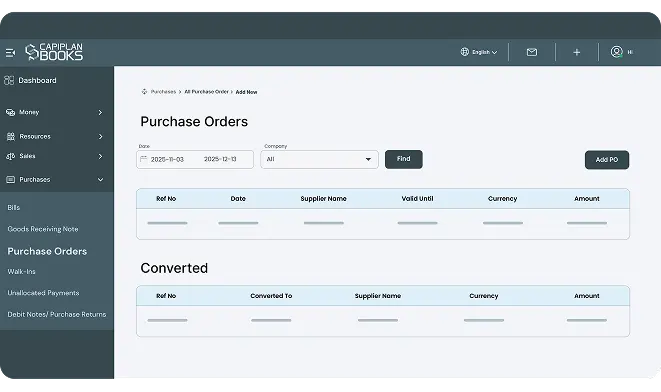Open the mail envelope icon
This screenshot has height=392, width=661.
tap(532, 52)
